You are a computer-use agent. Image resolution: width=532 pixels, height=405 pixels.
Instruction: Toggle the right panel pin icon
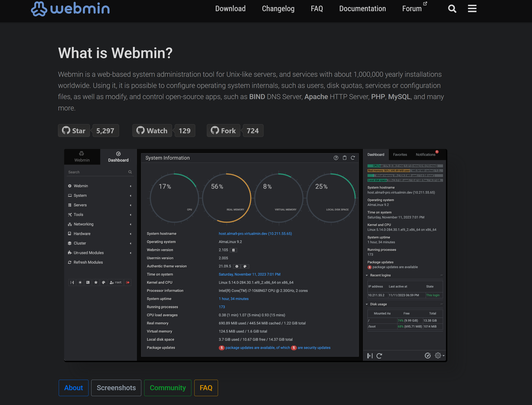point(370,356)
